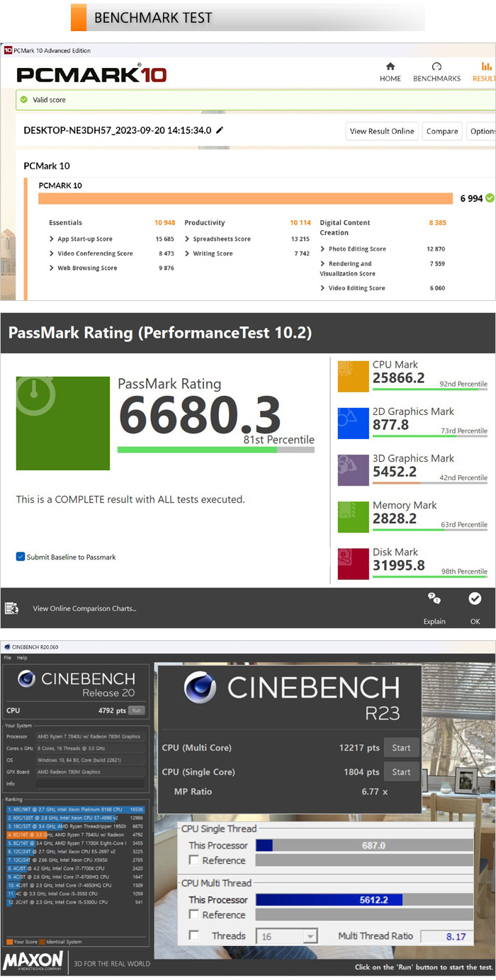The height and width of the screenshot is (980, 496).
Task: Click the Multi Thread Ratio field 8.17
Action: point(446,936)
